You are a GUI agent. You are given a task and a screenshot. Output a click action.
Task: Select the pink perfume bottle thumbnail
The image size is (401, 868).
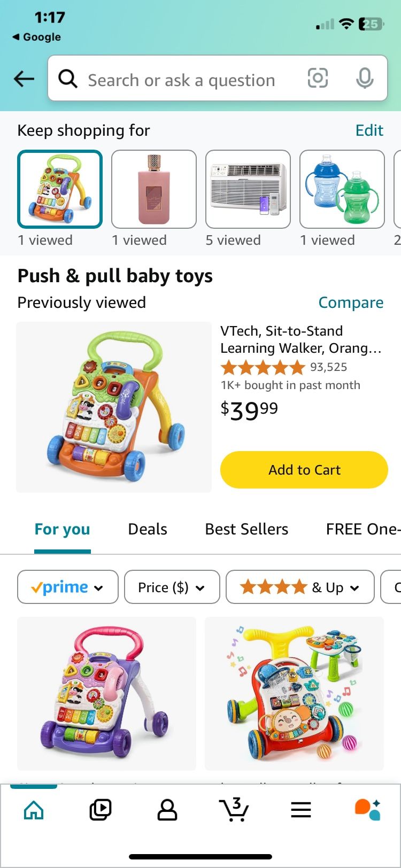point(154,189)
